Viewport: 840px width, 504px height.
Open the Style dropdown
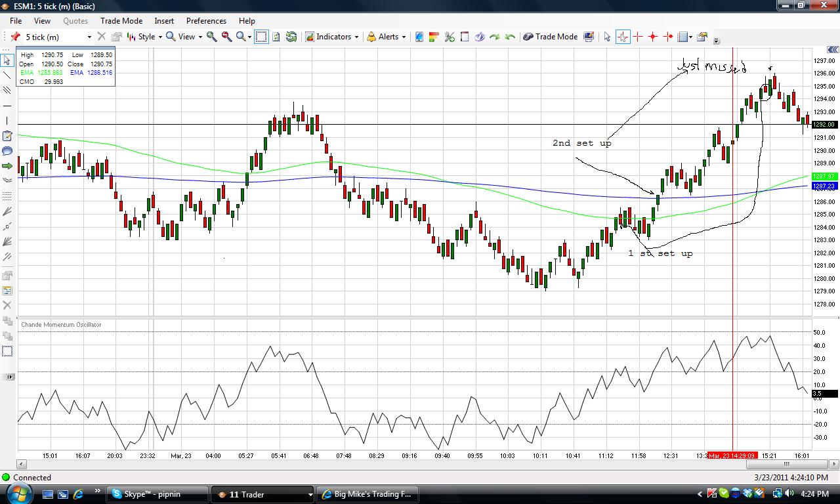pyautogui.click(x=143, y=37)
